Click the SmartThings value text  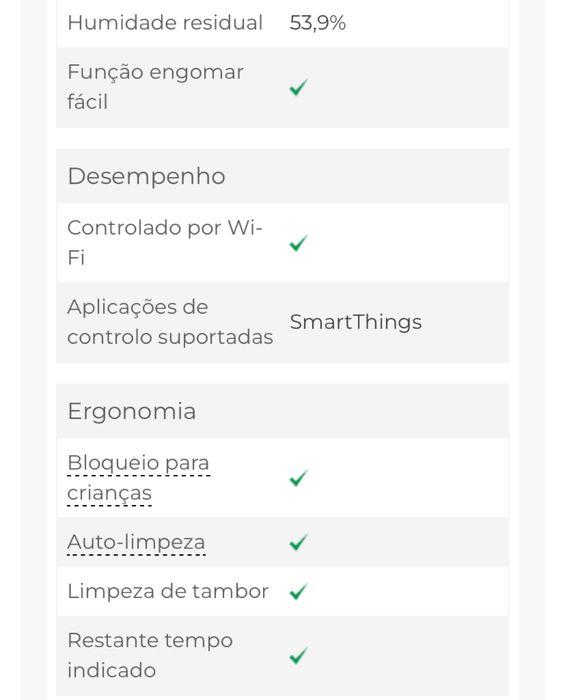coord(356,322)
